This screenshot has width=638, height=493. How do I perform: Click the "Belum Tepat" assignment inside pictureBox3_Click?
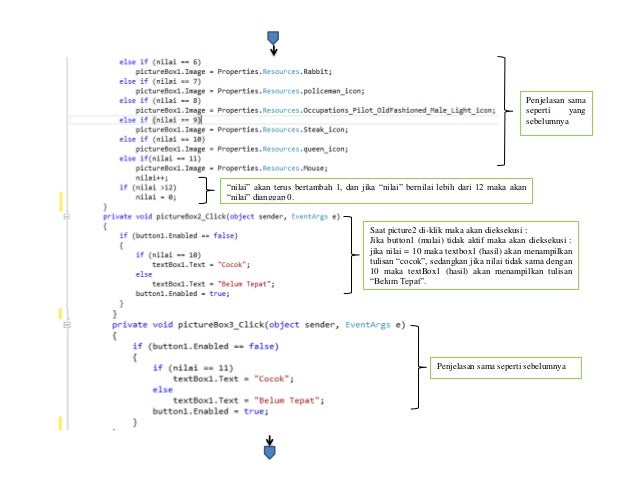coord(249,401)
